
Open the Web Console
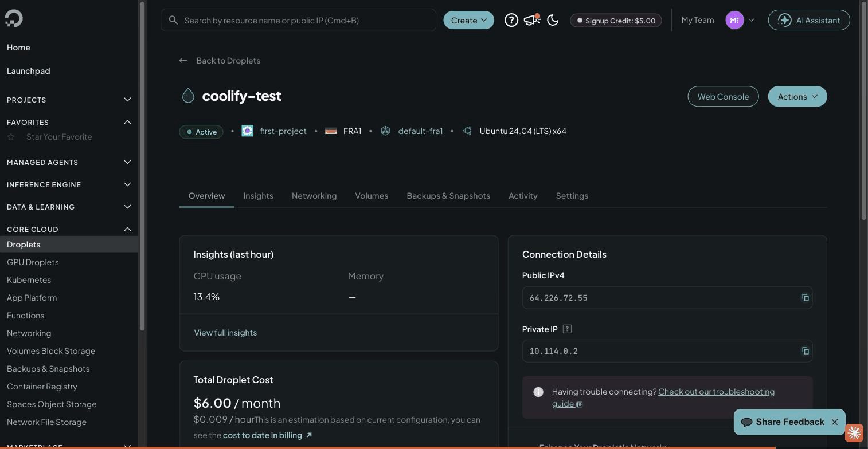pos(723,96)
